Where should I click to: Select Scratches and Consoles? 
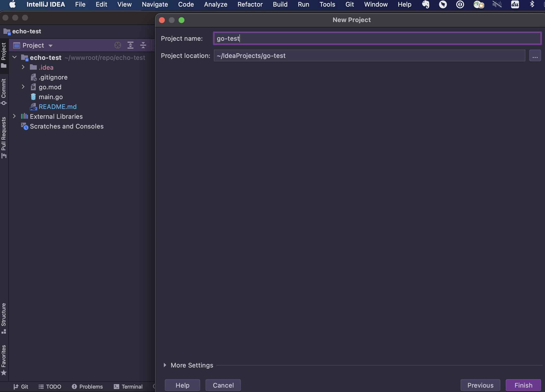pos(67,126)
